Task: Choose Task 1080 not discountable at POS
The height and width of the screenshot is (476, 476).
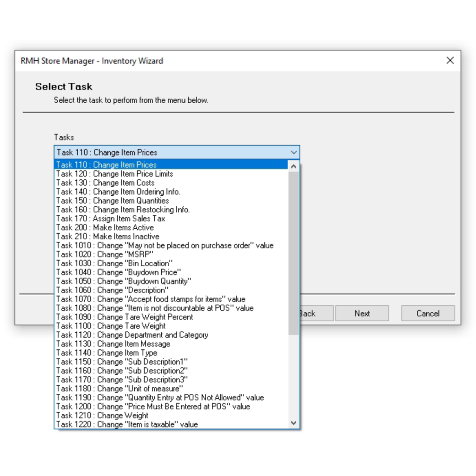Action: point(171,308)
